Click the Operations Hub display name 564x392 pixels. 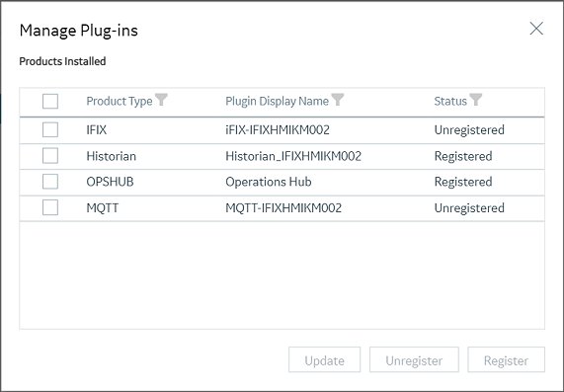coord(269,182)
